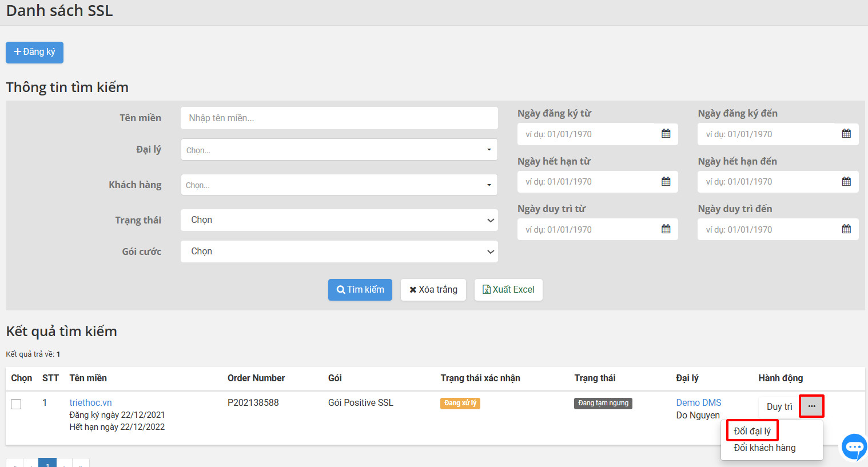The width and height of the screenshot is (868, 467).
Task: Click the Do Nguyen text
Action: [698, 416]
